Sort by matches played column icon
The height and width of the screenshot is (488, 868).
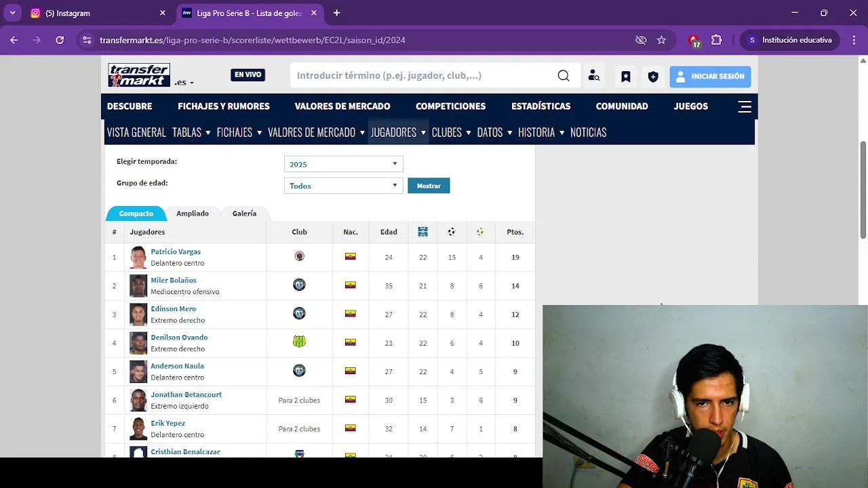click(422, 232)
